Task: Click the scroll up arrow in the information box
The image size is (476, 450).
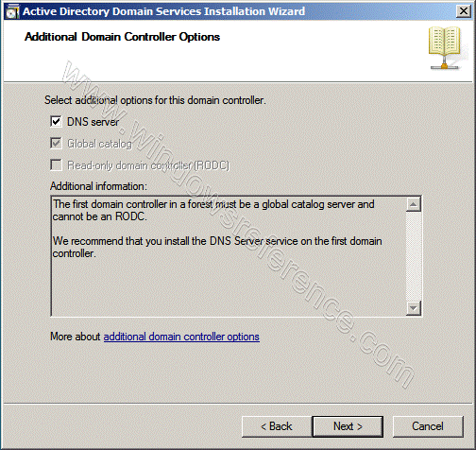Action: point(414,205)
